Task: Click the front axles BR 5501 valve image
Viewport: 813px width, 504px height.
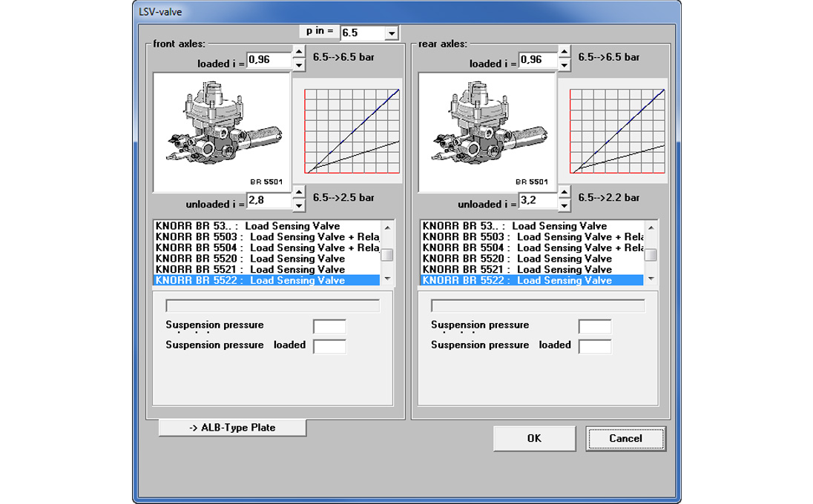Action: [222, 133]
